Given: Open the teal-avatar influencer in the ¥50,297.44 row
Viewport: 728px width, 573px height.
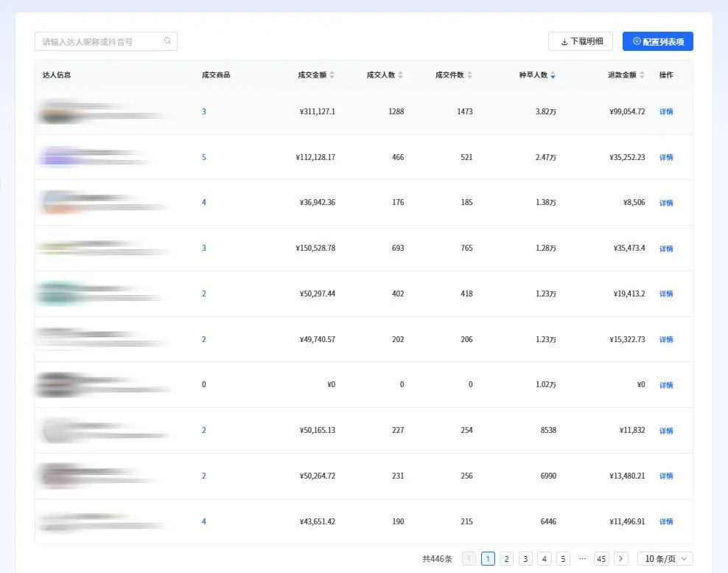Looking at the screenshot, I should pyautogui.click(x=99, y=294).
